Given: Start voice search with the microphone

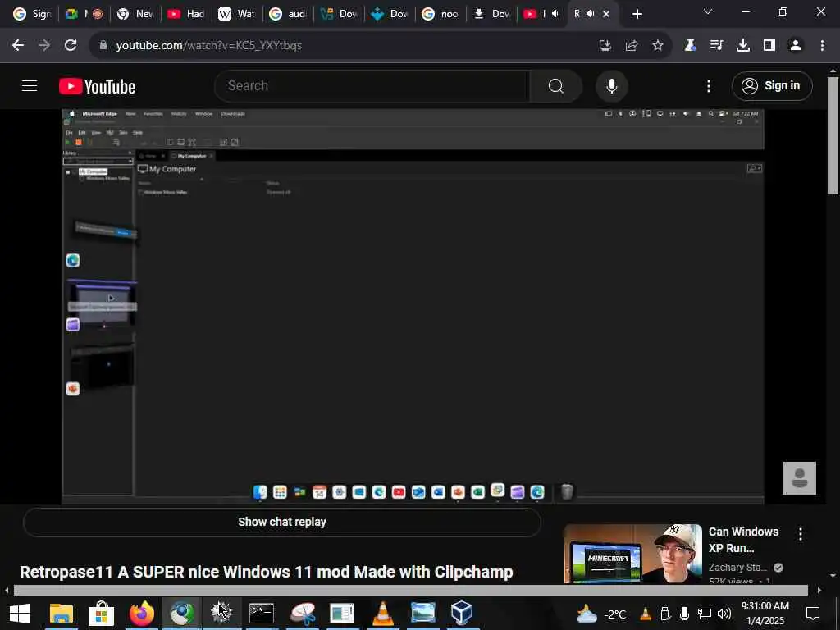Looking at the screenshot, I should click(x=611, y=85).
